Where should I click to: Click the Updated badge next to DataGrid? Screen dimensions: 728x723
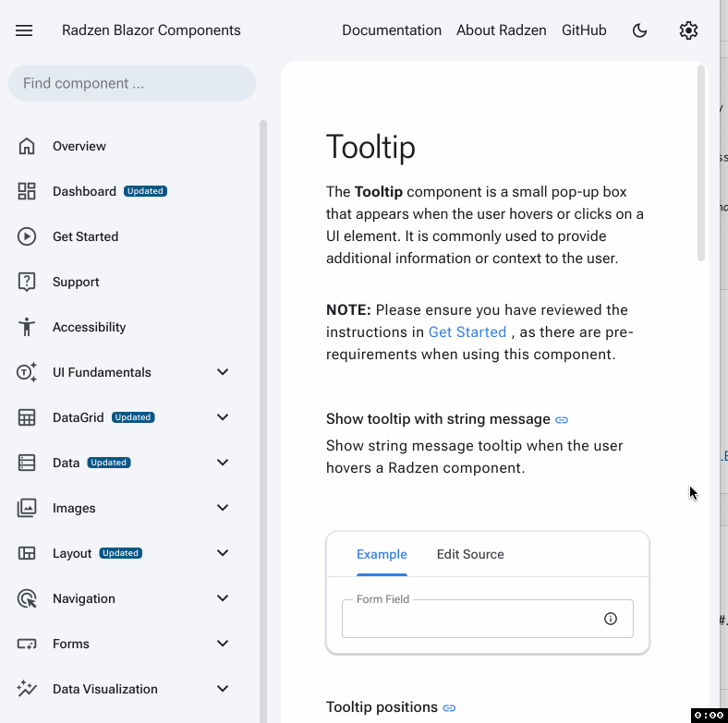pyautogui.click(x=133, y=417)
